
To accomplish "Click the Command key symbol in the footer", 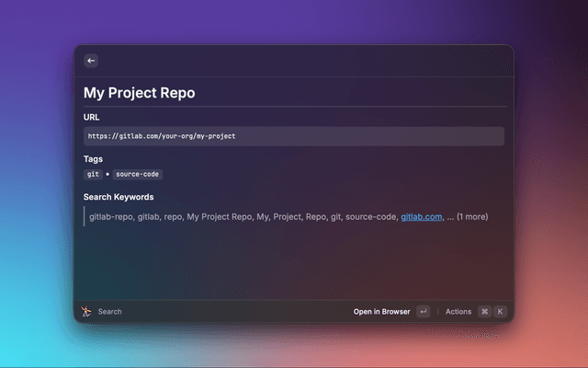I will tap(484, 312).
